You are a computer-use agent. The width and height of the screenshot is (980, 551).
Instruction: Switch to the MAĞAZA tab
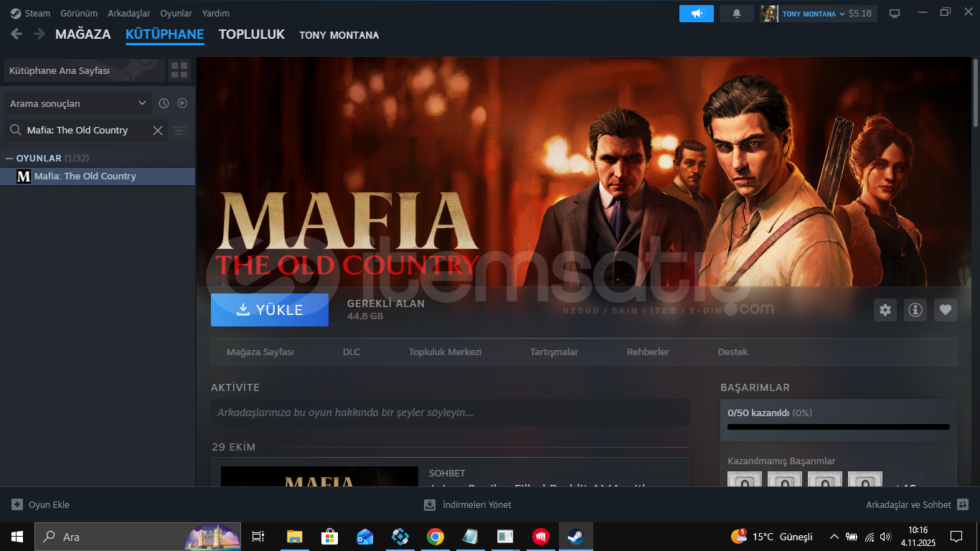83,34
